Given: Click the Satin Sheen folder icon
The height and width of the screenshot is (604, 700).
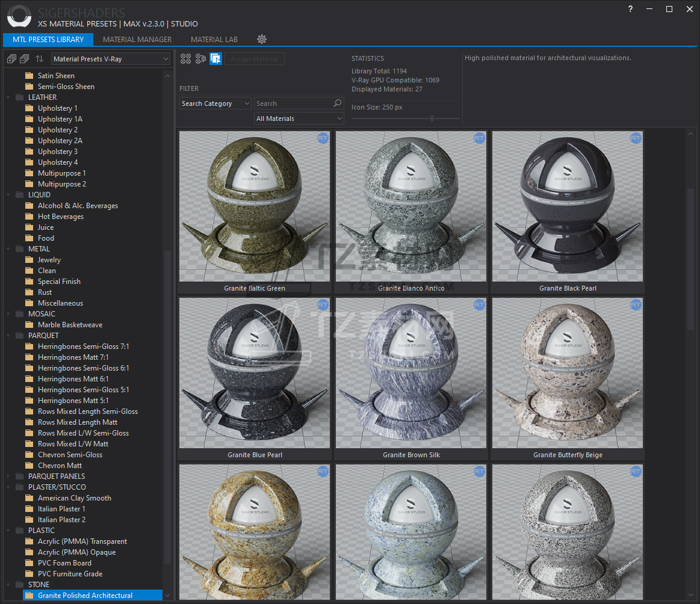Looking at the screenshot, I should (29, 75).
